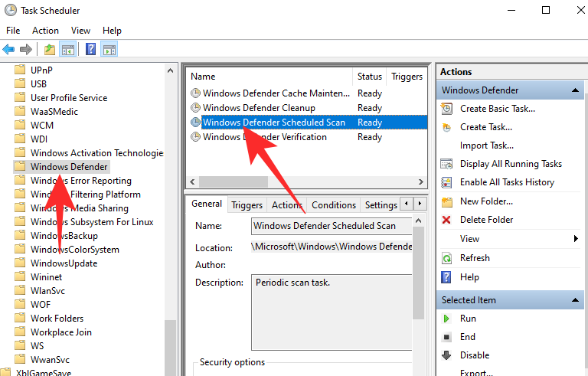
Task: Click the tree pane scroll-up arrow
Action: 170,70
